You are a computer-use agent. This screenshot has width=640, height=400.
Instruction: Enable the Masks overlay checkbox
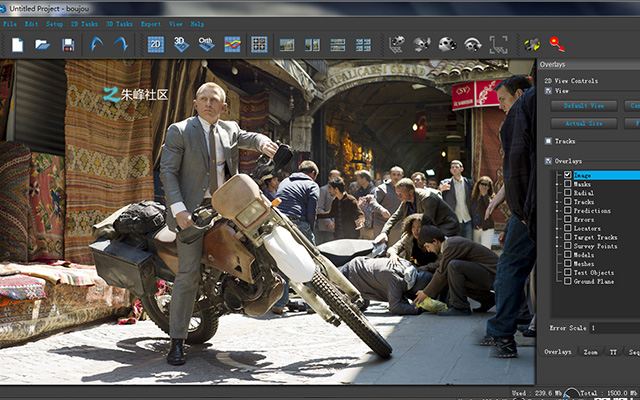tap(567, 184)
